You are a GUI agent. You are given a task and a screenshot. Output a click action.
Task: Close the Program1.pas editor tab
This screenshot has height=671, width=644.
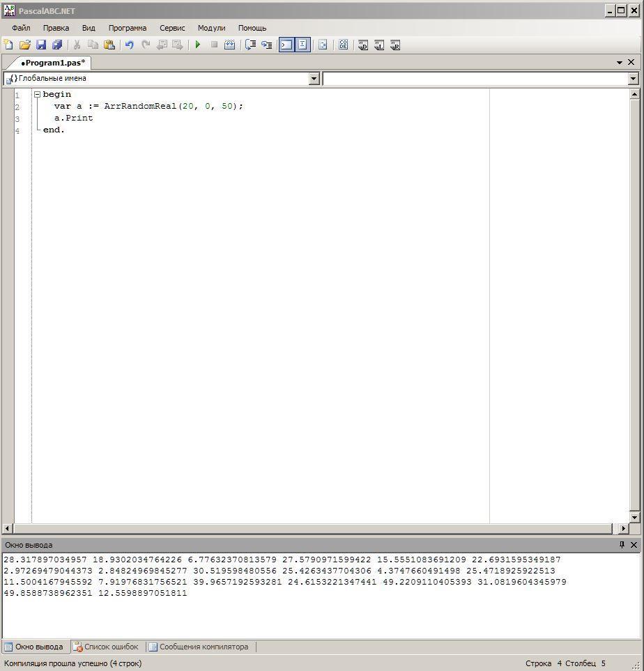click(x=631, y=63)
